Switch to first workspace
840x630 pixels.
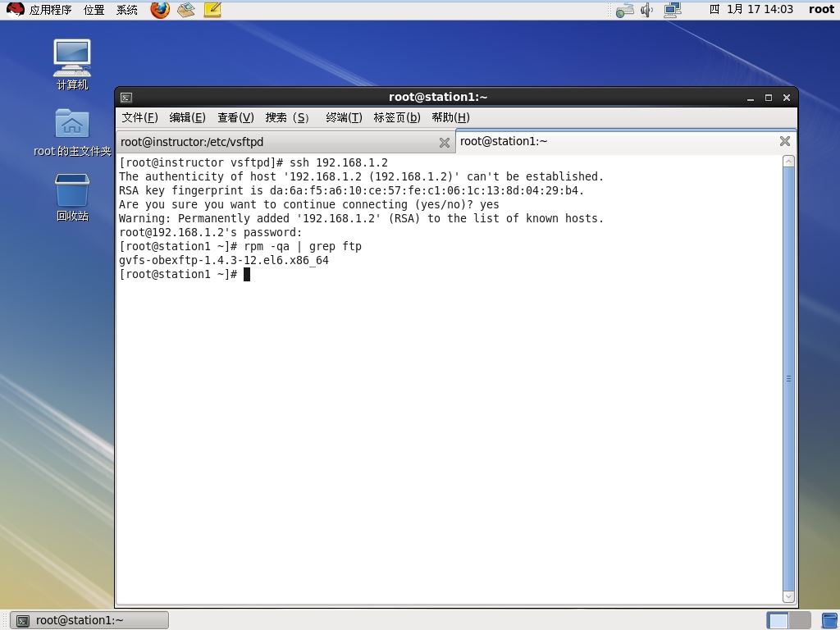coord(778,620)
